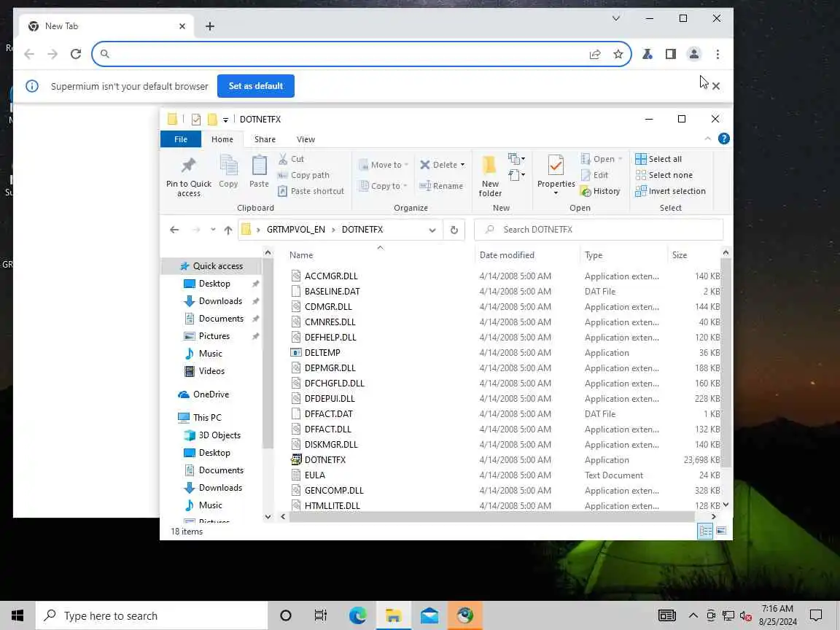Collapse the ribbon with the chevron

(708, 139)
